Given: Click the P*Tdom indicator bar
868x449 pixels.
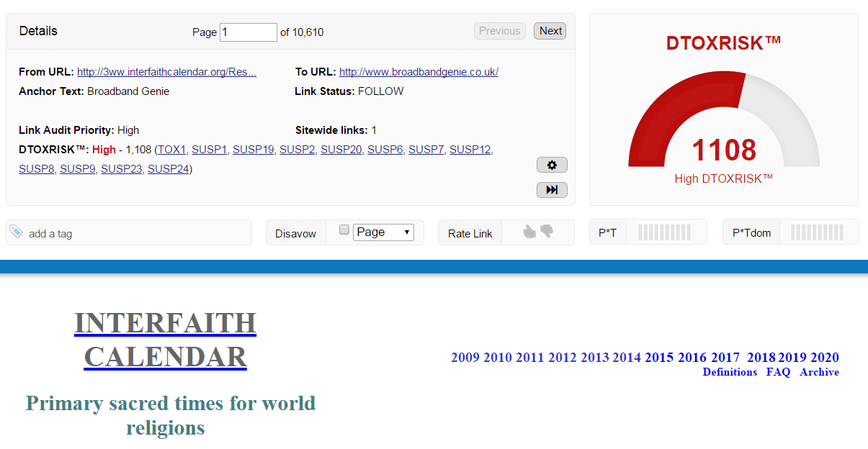Looking at the screenshot, I should (817, 232).
